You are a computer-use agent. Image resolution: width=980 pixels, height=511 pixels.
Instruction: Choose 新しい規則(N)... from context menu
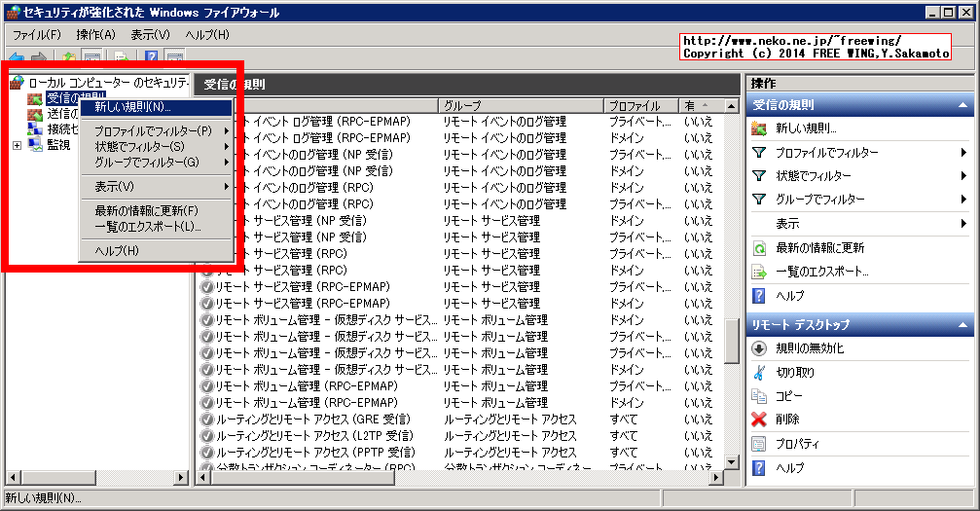[x=157, y=107]
